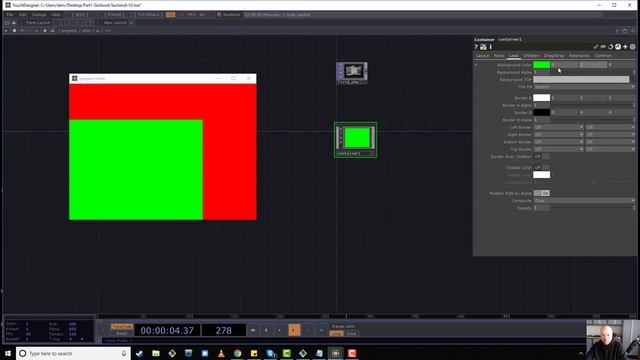Collapse the Background Color parameter expander
640x360 pixels.
(476, 65)
